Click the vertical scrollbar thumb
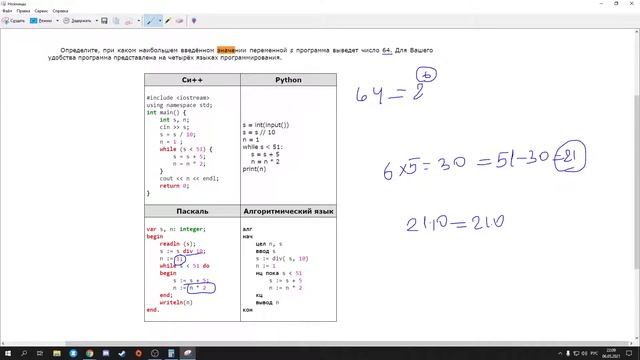Viewport: 640px width, 360px height. click(637, 182)
